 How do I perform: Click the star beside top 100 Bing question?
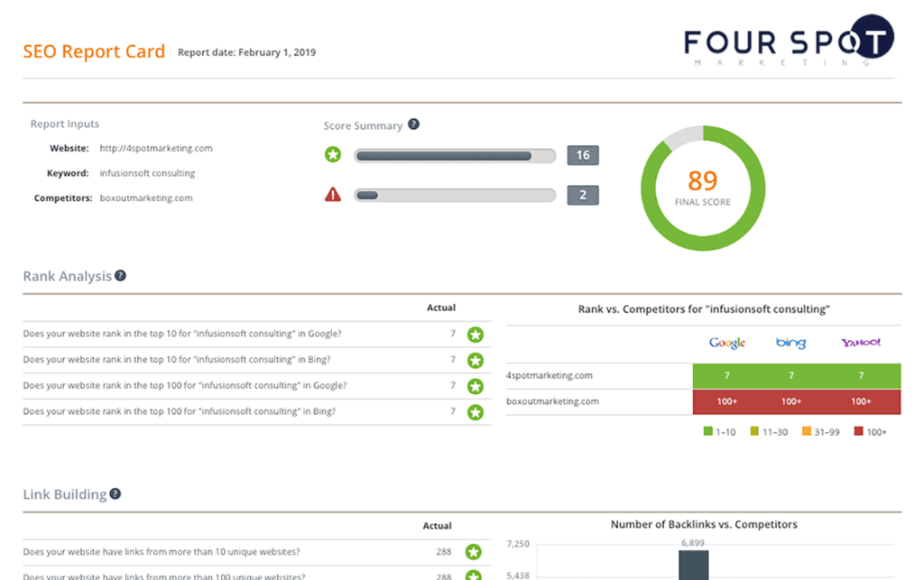point(476,412)
